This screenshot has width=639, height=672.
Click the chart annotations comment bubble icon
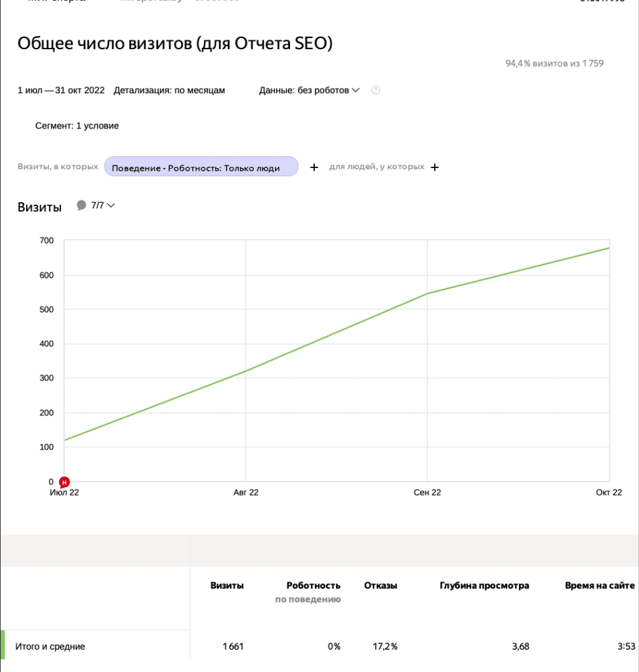pyautogui.click(x=81, y=205)
